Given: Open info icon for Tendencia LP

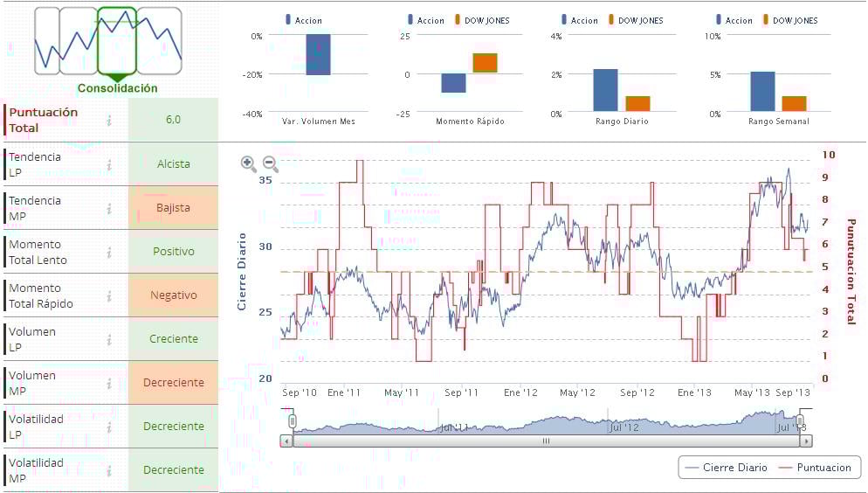Looking at the screenshot, I should tap(110, 164).
